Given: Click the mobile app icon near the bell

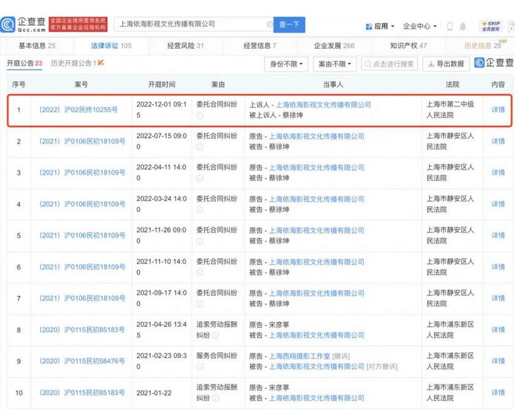Looking at the screenshot, I should (451, 26).
